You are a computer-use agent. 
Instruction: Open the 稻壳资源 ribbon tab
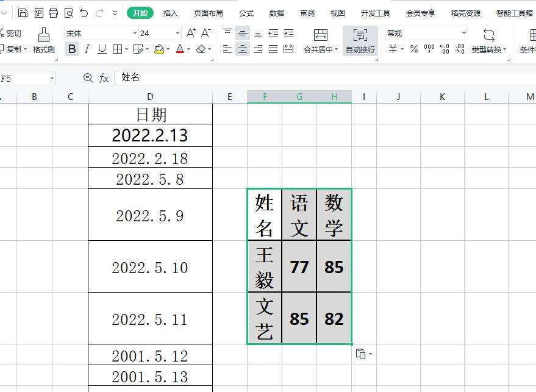tap(466, 13)
